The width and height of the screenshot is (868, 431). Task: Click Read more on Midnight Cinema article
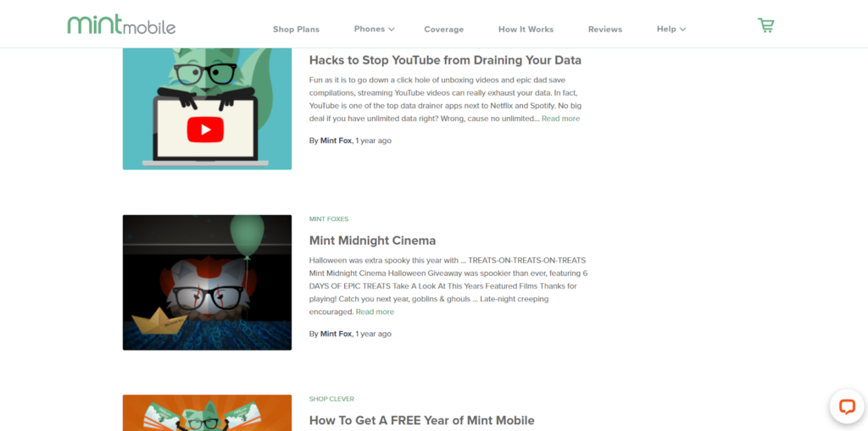click(375, 312)
